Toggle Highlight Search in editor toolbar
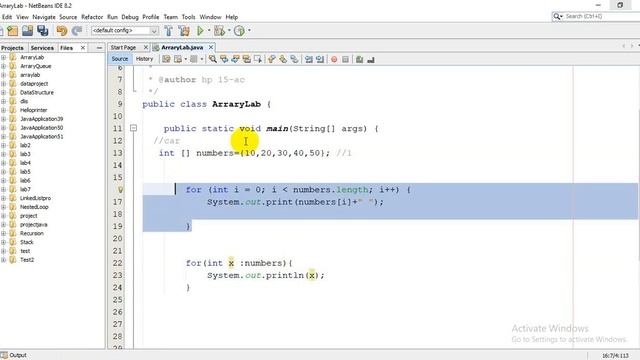The width and height of the screenshot is (640, 360). pyautogui.click(x=247, y=60)
